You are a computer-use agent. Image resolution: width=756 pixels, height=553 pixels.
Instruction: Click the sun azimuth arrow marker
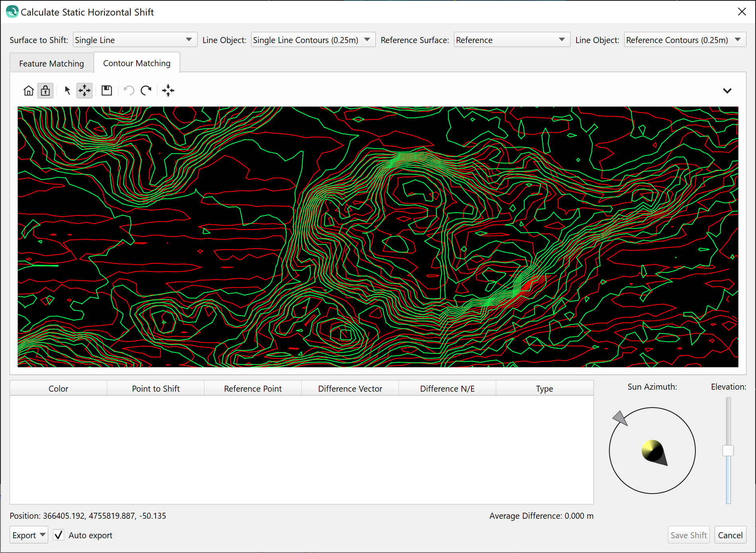[620, 418]
